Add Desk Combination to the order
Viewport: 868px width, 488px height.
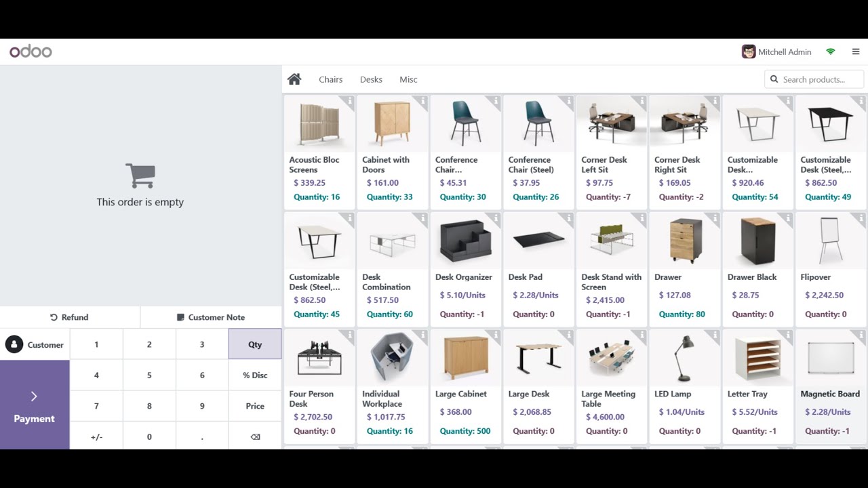(x=393, y=269)
